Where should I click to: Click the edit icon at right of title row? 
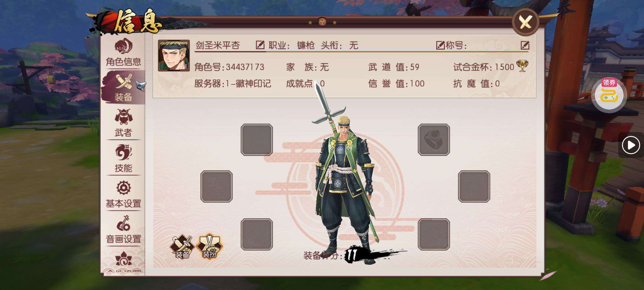[x=525, y=45]
